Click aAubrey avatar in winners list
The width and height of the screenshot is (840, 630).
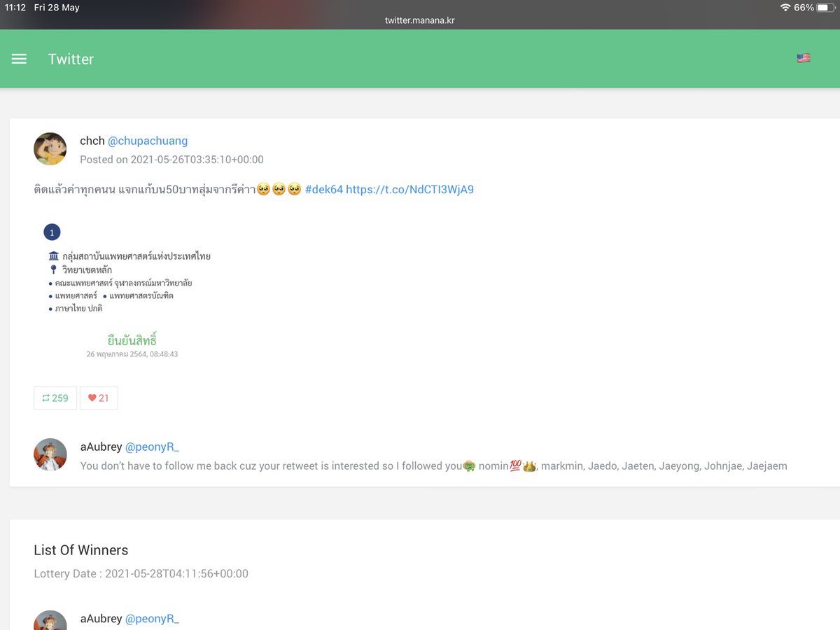pyautogui.click(x=50, y=620)
